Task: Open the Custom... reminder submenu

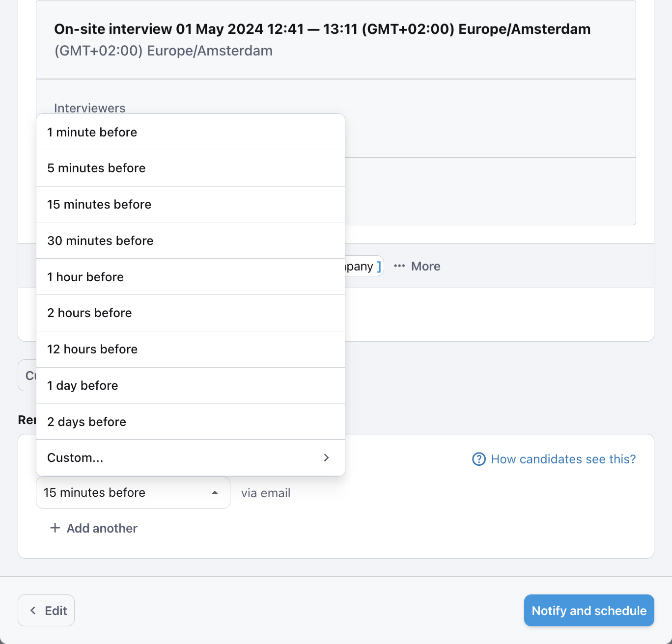Action: (x=191, y=458)
